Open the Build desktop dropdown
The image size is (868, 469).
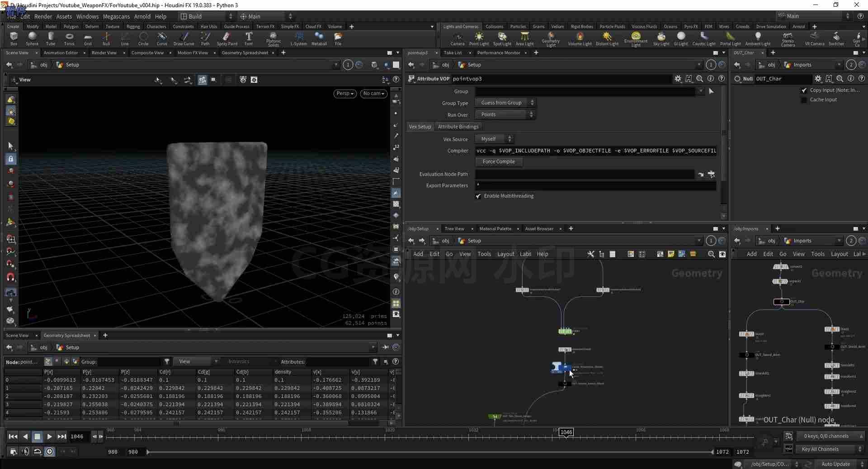206,16
